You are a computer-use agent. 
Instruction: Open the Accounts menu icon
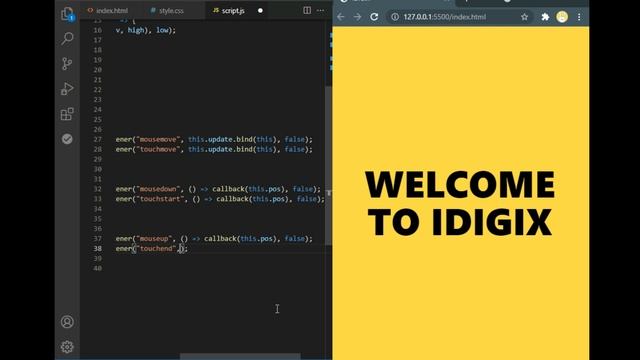[x=67, y=322]
